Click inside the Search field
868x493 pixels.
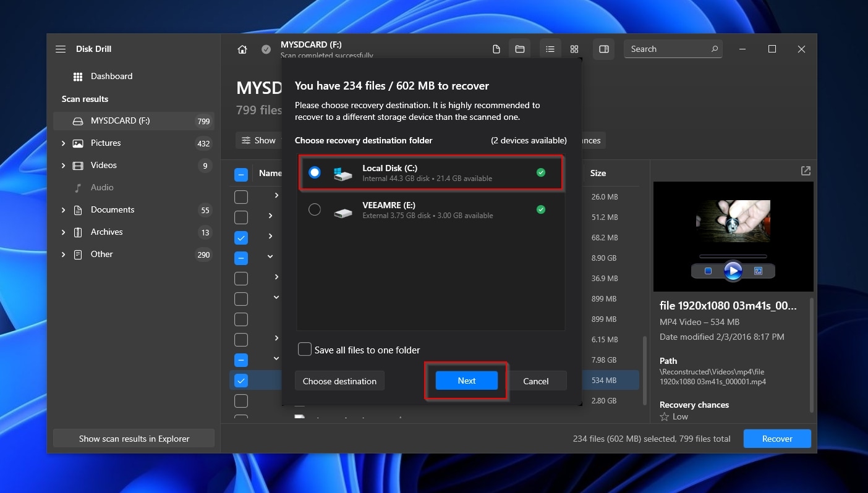668,49
